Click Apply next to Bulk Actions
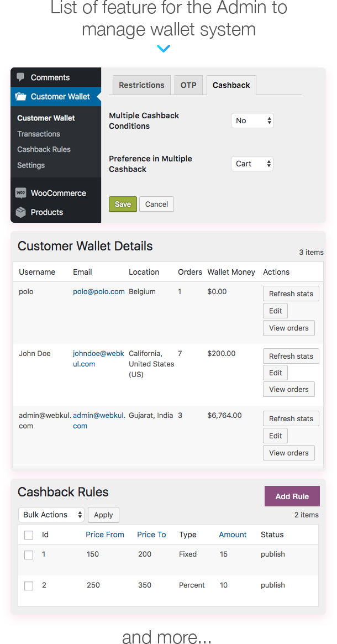Image resolution: width=337 pixels, height=644 pixels. point(103,515)
